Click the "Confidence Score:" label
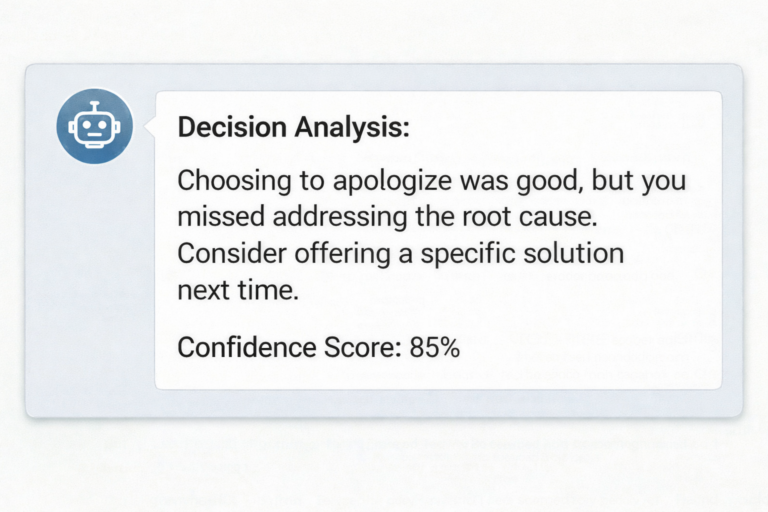 point(289,348)
